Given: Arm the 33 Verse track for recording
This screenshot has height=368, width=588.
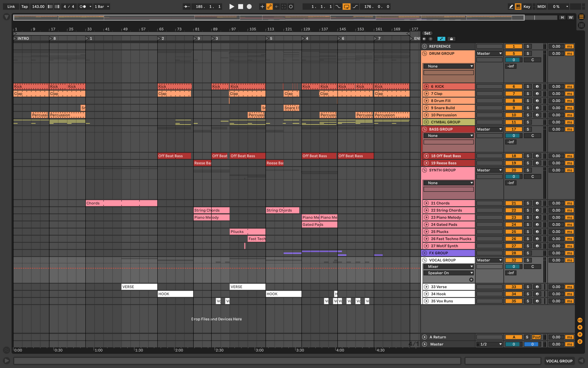Looking at the screenshot, I should (537, 287).
